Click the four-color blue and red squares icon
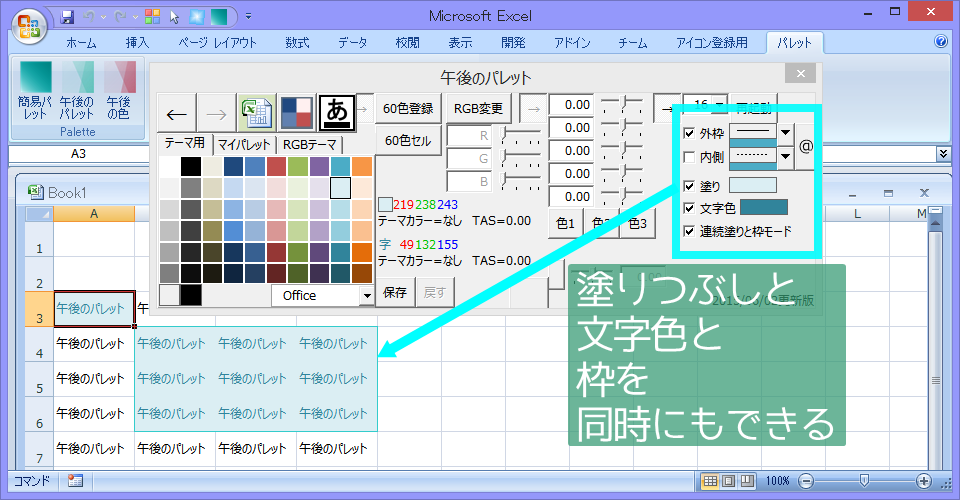 click(x=297, y=113)
